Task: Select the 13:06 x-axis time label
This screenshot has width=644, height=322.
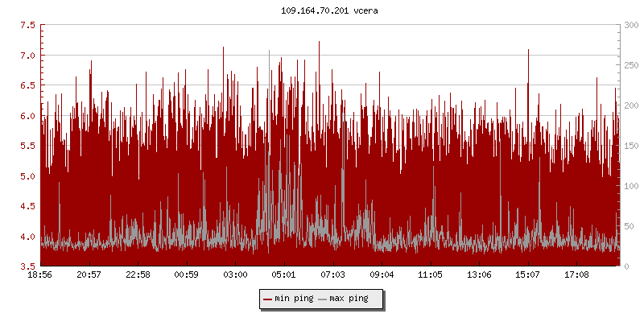Action: 479,275
